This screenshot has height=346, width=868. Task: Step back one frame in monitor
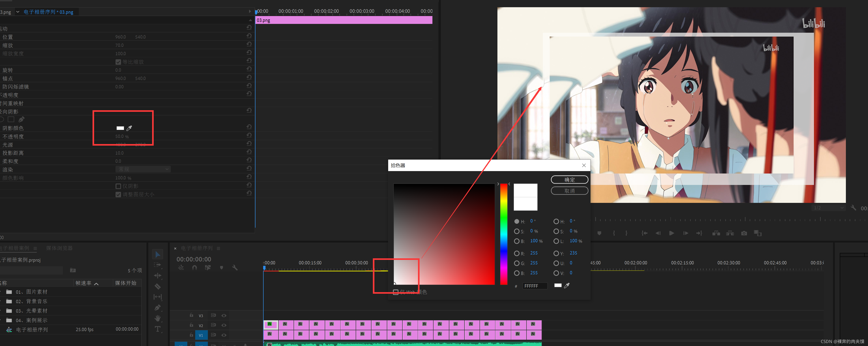click(658, 233)
